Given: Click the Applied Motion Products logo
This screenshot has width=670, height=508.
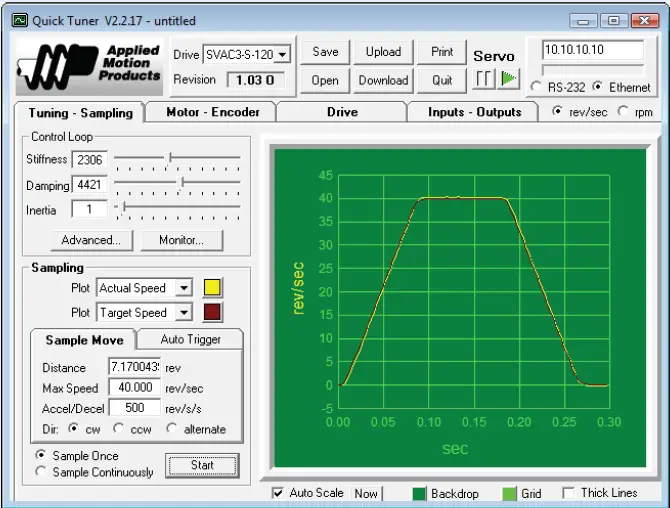Looking at the screenshot, I should coord(89,67).
